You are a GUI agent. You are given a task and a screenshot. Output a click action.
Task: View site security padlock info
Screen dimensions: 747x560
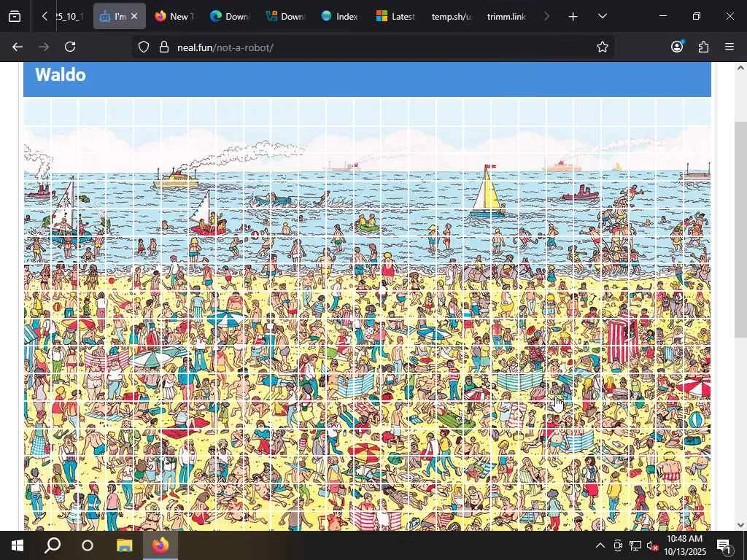coord(164,47)
